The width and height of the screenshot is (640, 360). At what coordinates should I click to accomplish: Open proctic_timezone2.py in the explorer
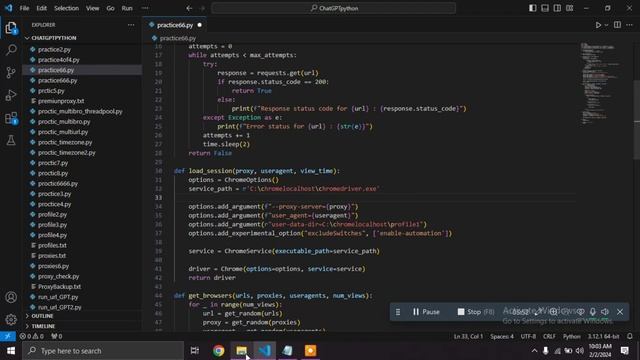click(x=67, y=152)
